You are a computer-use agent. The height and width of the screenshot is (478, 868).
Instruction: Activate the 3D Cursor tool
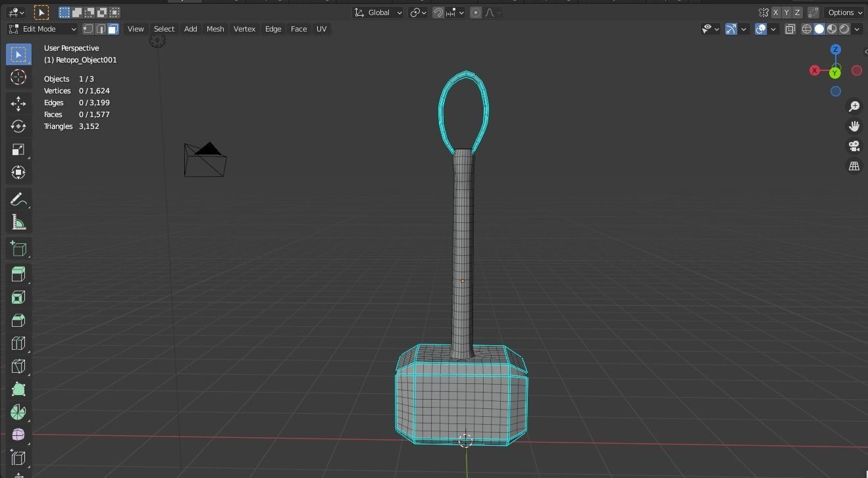pyautogui.click(x=18, y=77)
